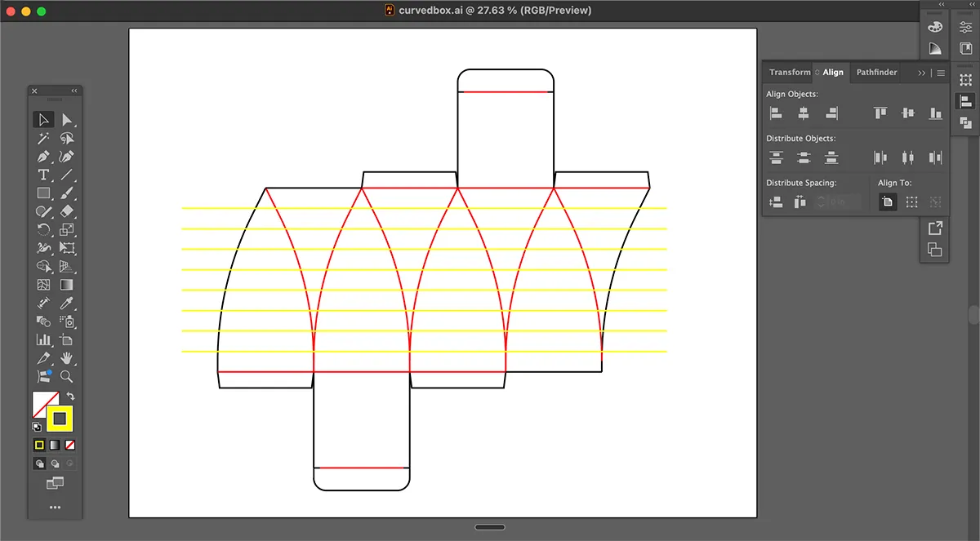
Task: Switch to Draw Behind mode
Action: tap(54, 463)
